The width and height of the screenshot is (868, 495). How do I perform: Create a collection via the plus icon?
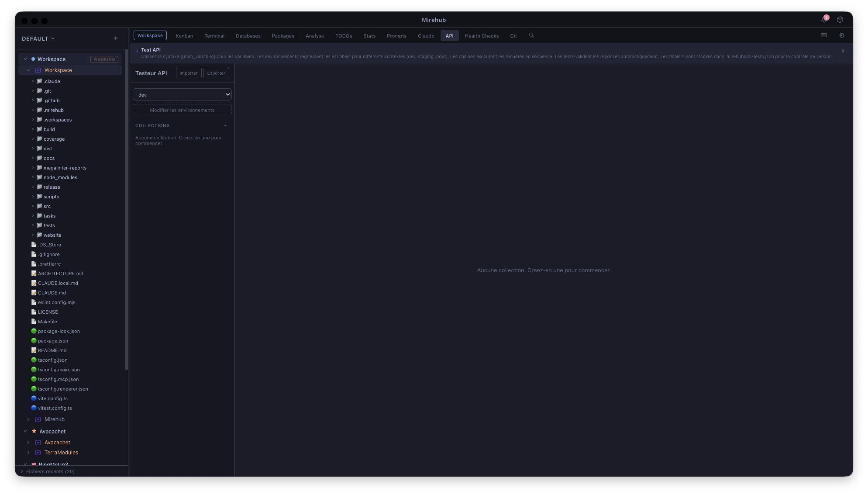pos(225,125)
